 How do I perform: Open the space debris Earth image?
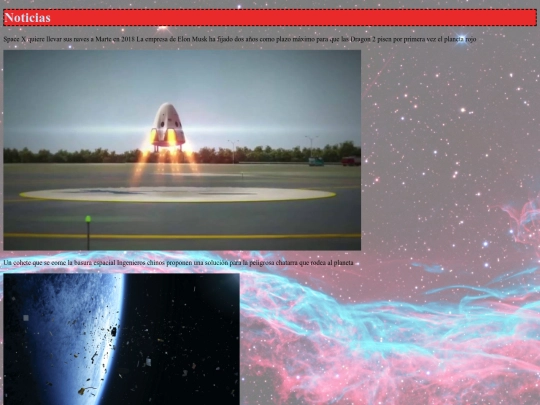[x=121, y=339]
